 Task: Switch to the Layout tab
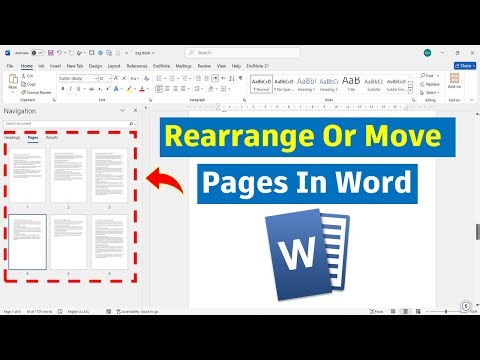[114, 66]
